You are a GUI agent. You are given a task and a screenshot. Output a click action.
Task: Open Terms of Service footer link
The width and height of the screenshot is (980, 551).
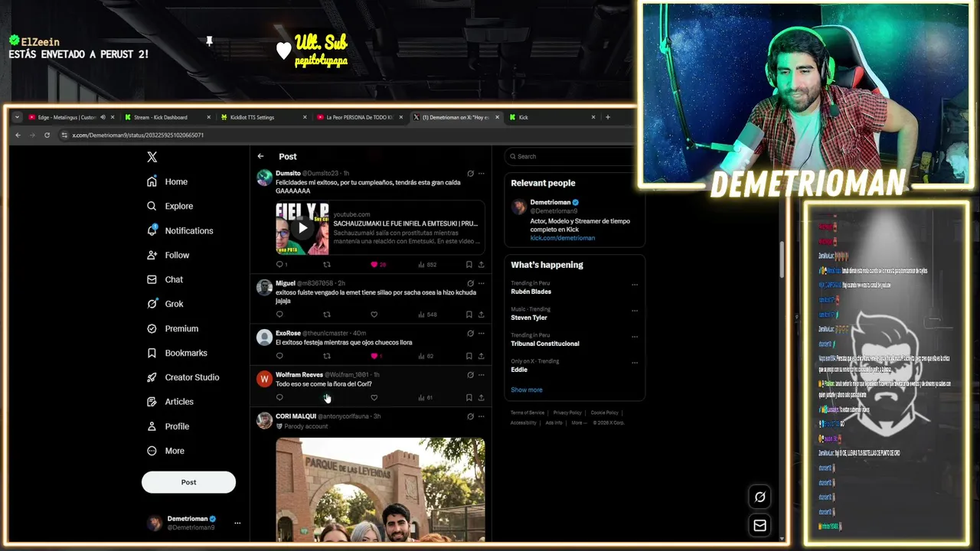click(528, 412)
